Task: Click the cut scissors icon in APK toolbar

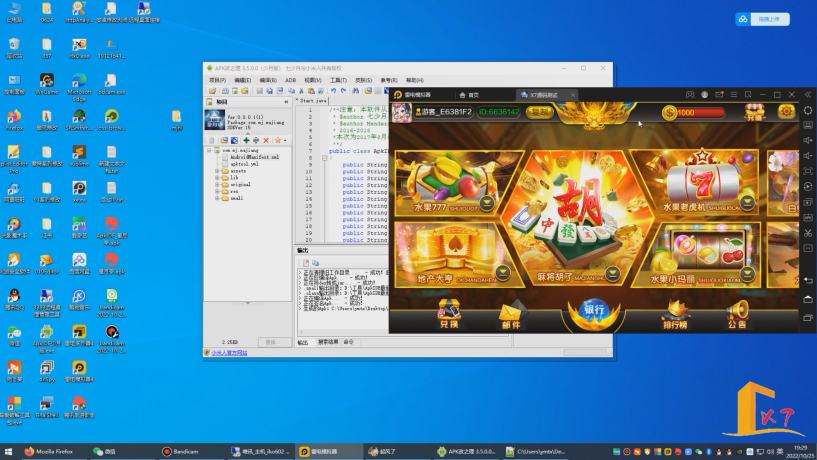Action: tap(301, 91)
